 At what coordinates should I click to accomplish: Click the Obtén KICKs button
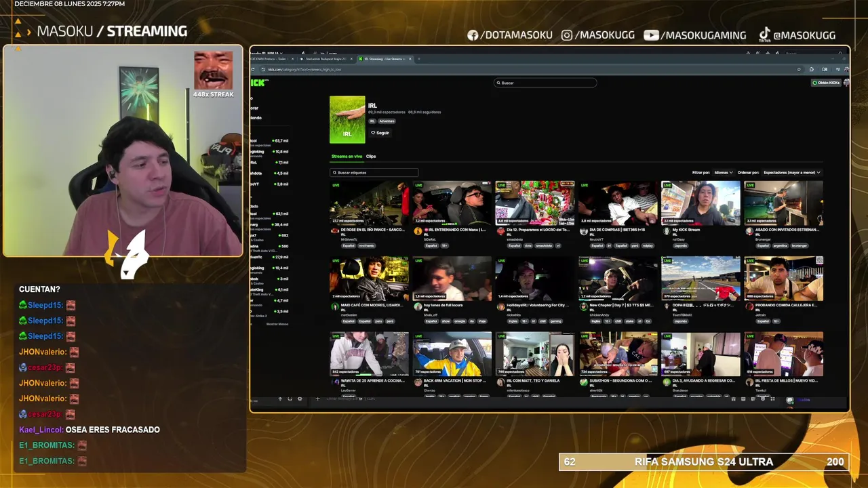(827, 83)
